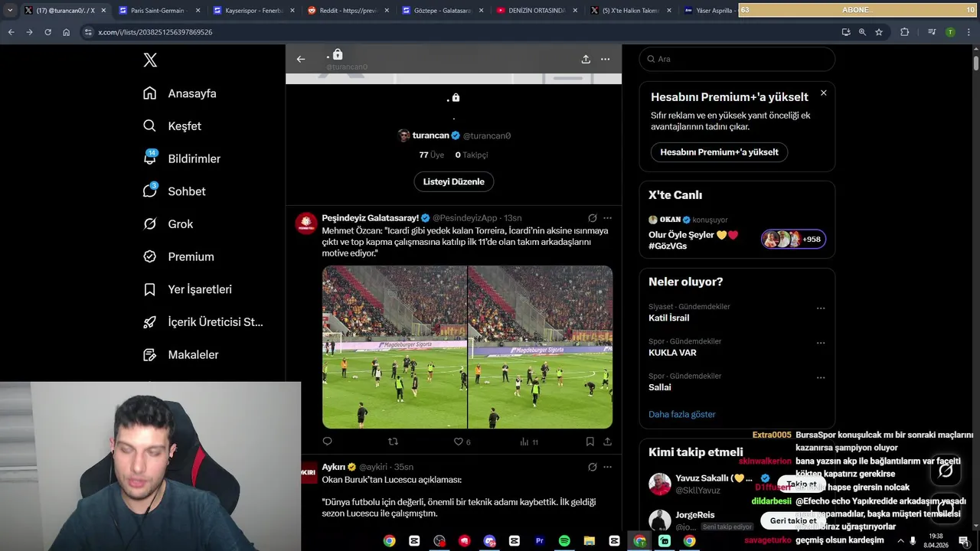Bookmark this page with star icon
The height and width of the screenshot is (551, 980).
click(879, 32)
